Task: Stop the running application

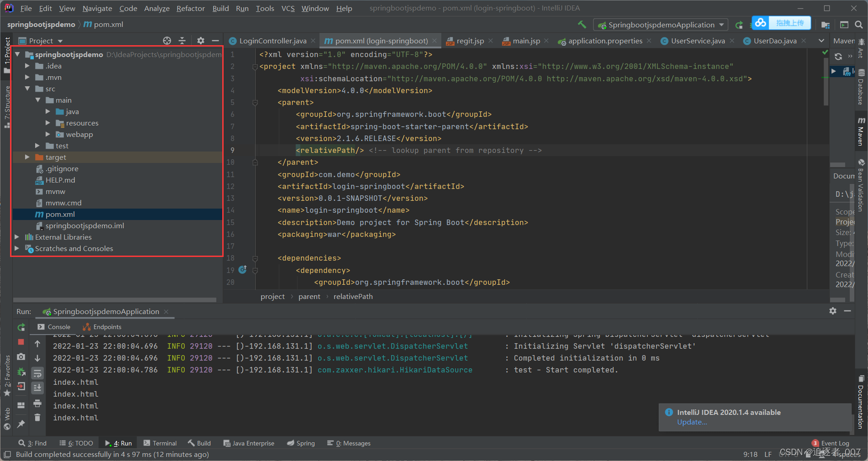Action: (21, 342)
